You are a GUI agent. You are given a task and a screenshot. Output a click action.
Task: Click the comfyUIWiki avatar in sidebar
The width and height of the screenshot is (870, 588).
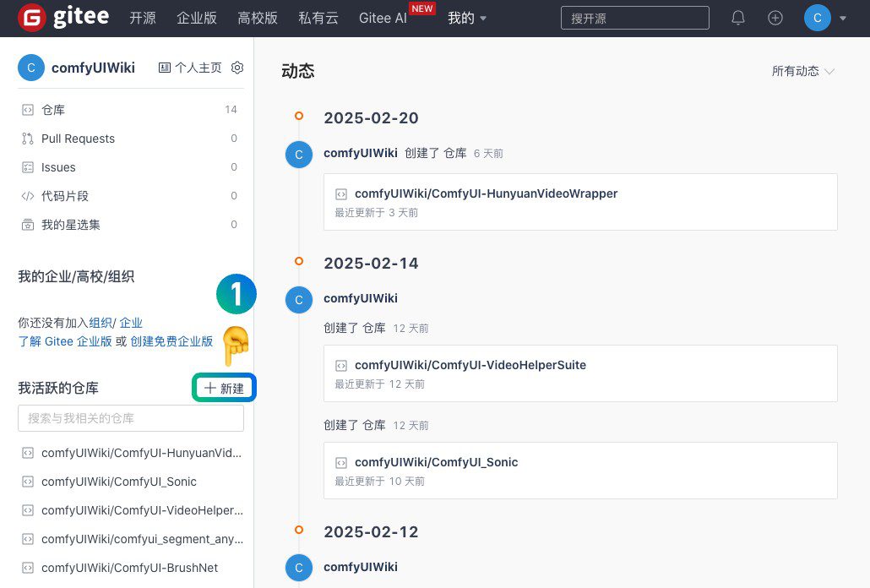pyautogui.click(x=31, y=68)
